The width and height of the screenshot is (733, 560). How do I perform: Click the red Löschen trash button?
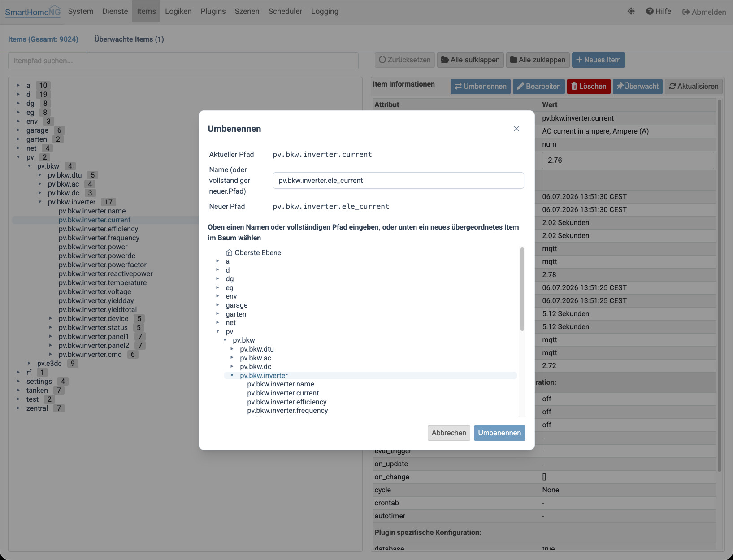pyautogui.click(x=589, y=86)
